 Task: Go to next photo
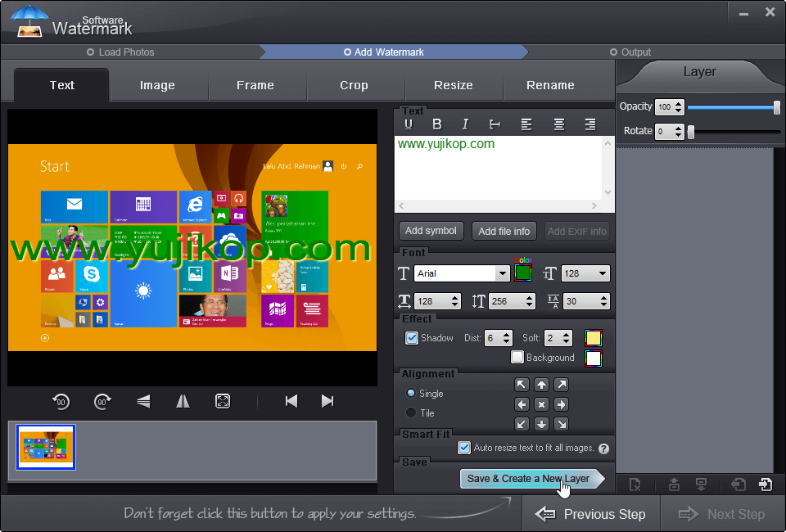(327, 401)
